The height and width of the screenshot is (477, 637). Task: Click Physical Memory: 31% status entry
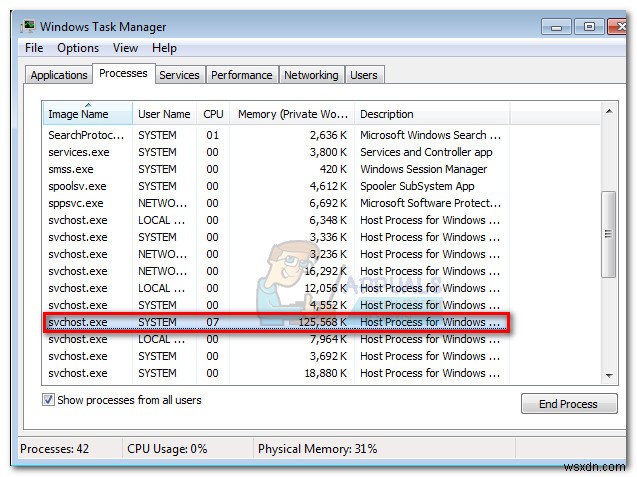pos(317,449)
